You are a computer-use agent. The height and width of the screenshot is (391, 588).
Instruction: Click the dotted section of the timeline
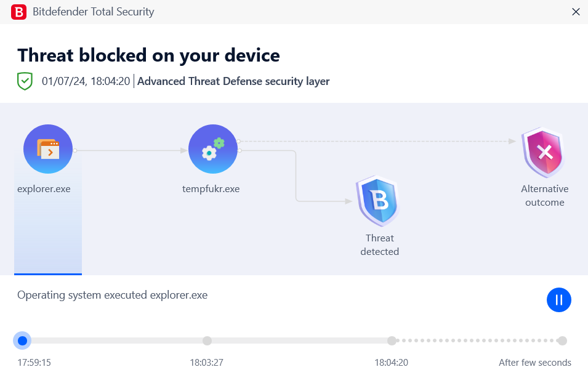point(477,341)
